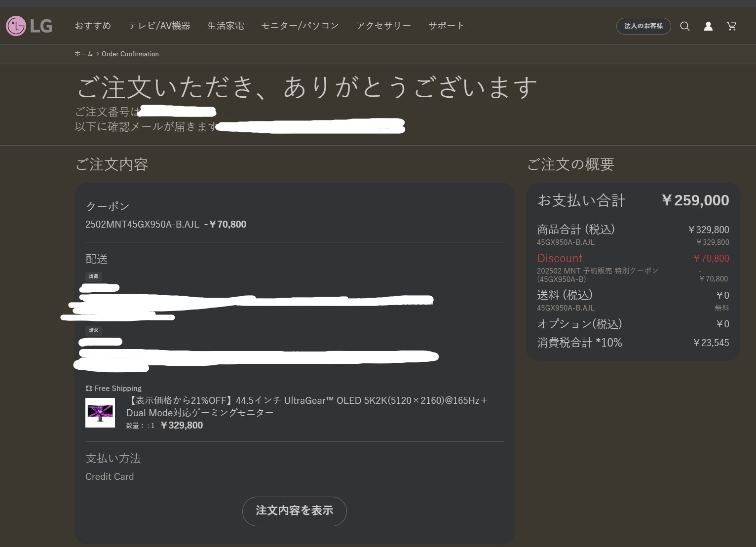Click the -¥70,800 coupon amount

click(x=225, y=225)
